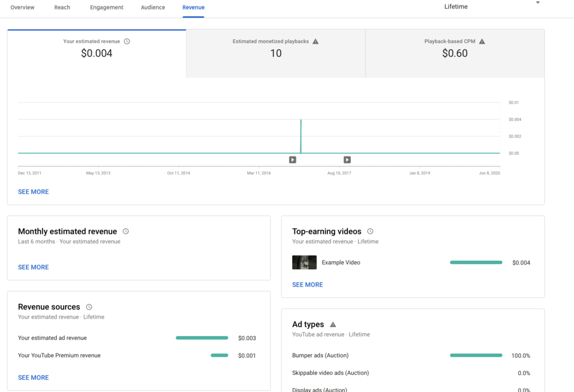
Task: Switch to the Overview tab
Action: 22,7
